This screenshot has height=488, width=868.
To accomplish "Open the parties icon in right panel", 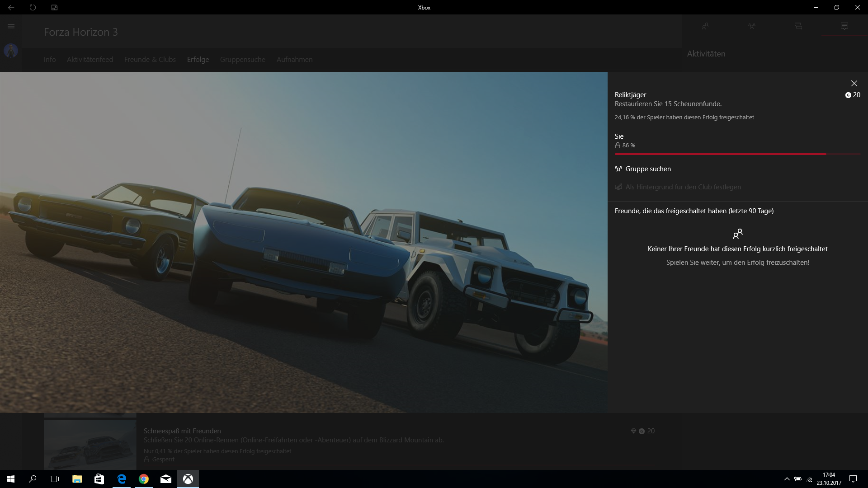I will (751, 26).
